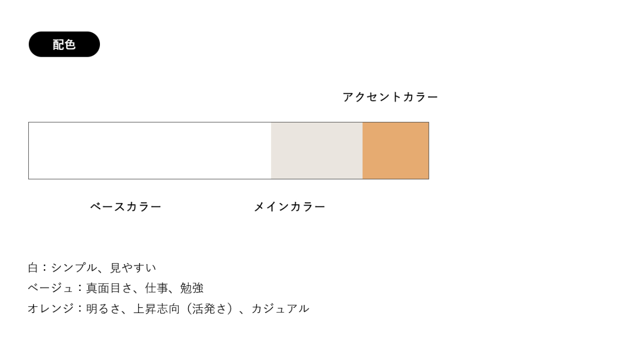The width and height of the screenshot is (644, 346).
Task: Select the word カジュアル
Action: [x=280, y=309]
